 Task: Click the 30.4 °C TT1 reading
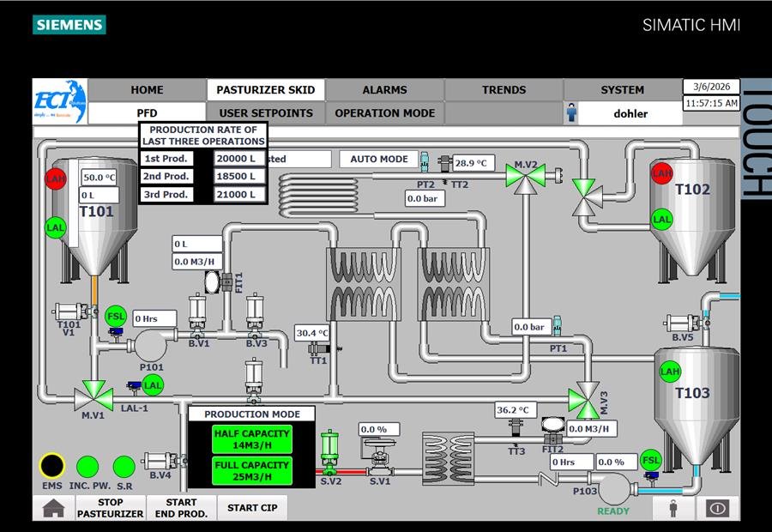311,333
